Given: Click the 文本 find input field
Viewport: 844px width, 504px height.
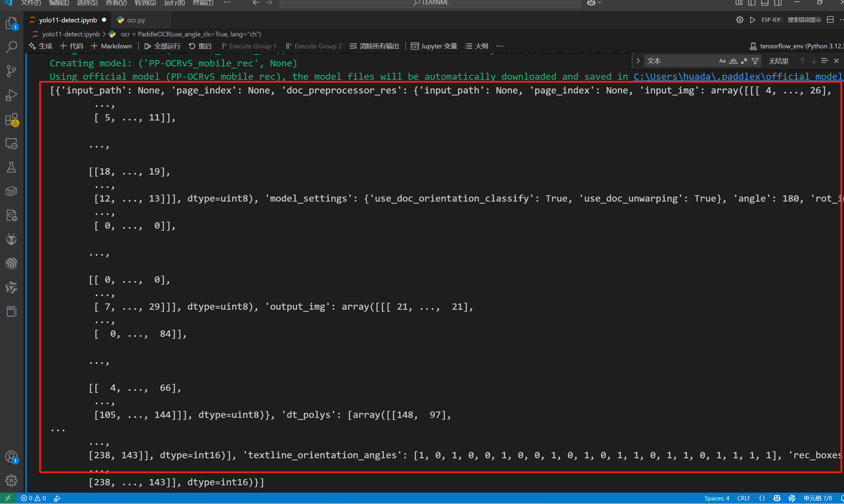Looking at the screenshot, I should coord(680,61).
